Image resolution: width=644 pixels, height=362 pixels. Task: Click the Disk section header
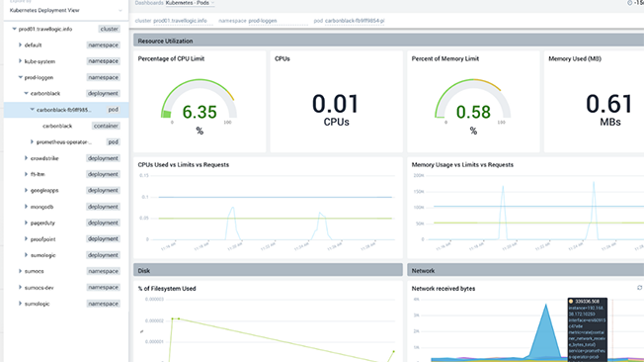coord(268,270)
